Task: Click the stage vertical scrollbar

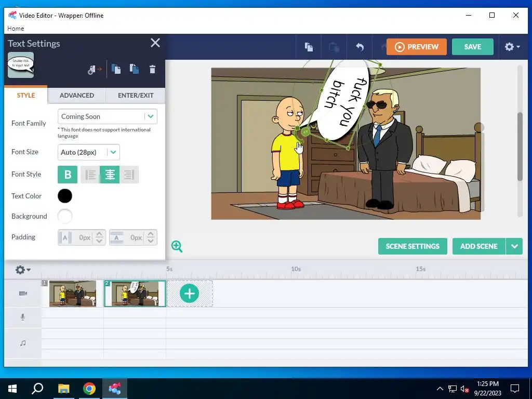Action: point(520,147)
